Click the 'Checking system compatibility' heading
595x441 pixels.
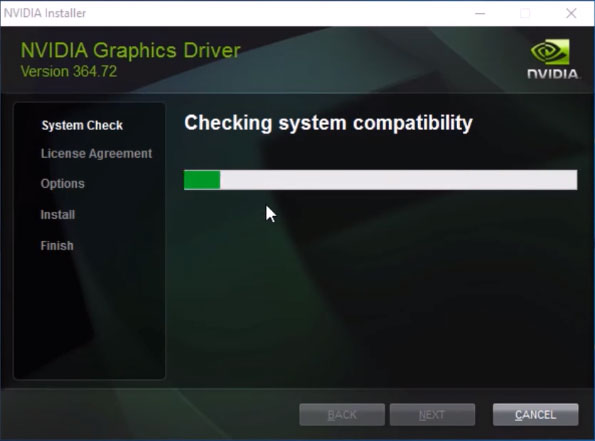click(x=328, y=123)
